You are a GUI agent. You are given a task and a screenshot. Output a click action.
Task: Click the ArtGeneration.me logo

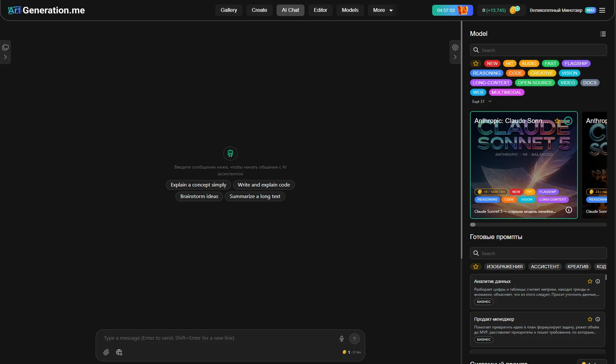click(47, 10)
